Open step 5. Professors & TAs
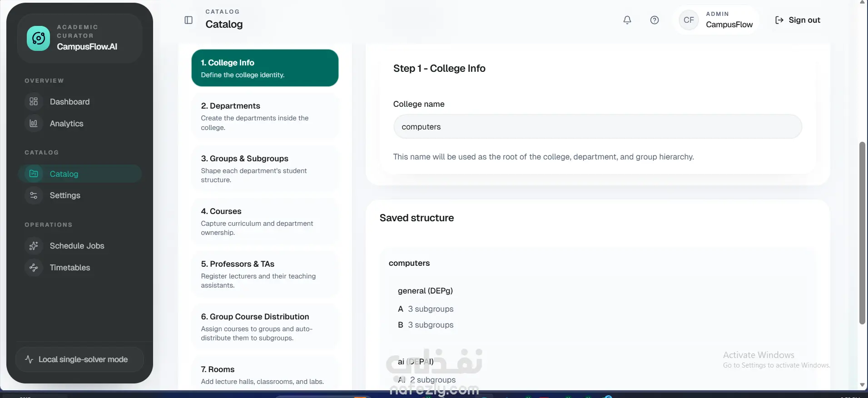 (x=265, y=274)
